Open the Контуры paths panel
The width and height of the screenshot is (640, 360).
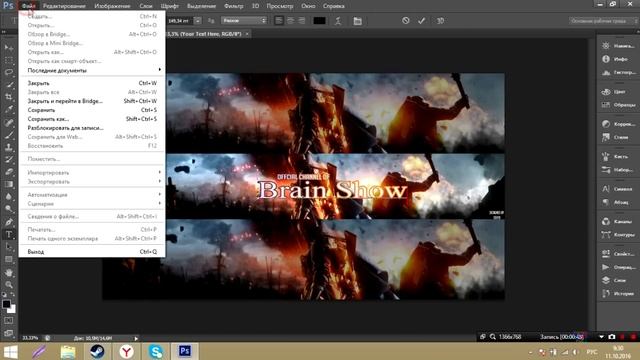point(618,235)
